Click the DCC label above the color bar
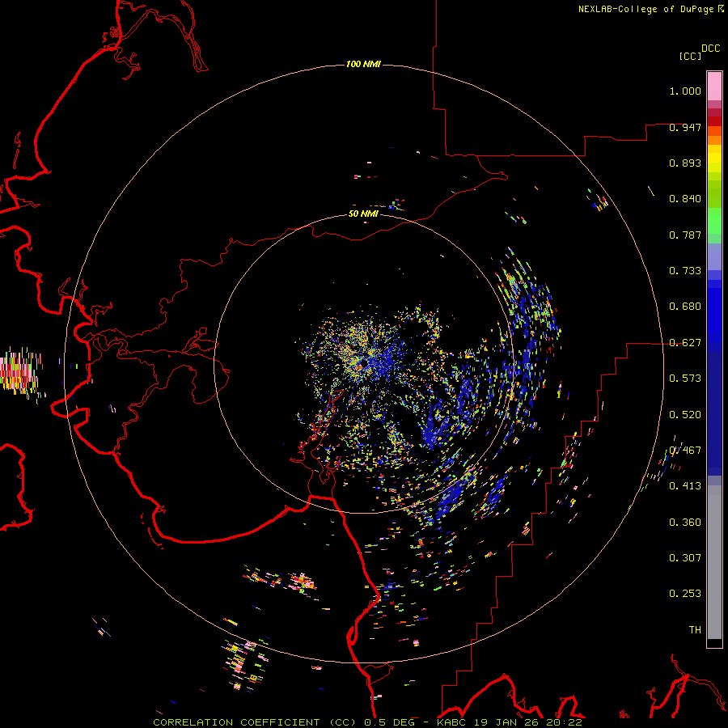The width and height of the screenshot is (728, 728). tap(710, 49)
